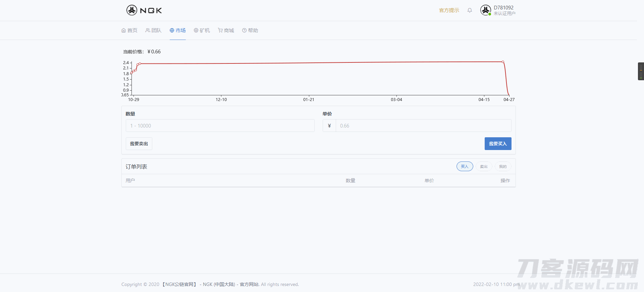The height and width of the screenshot is (292, 644).
Task: Select the 市场 market tab
Action: click(178, 31)
